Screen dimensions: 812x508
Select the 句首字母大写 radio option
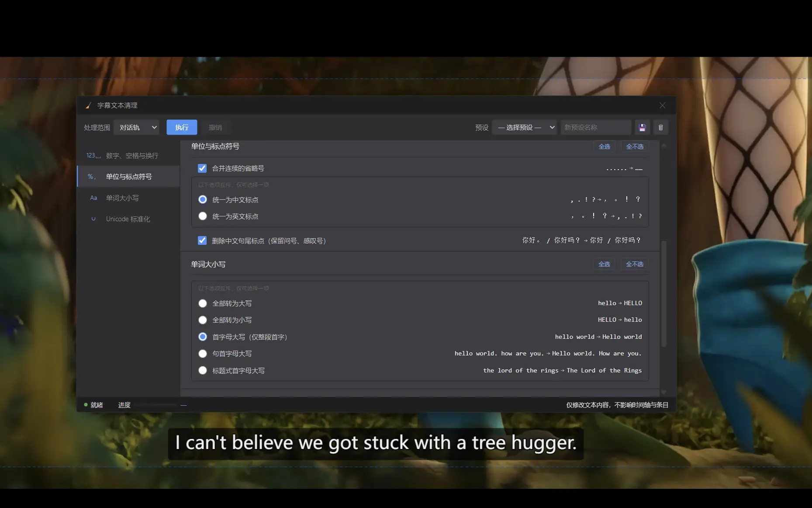[203, 354]
